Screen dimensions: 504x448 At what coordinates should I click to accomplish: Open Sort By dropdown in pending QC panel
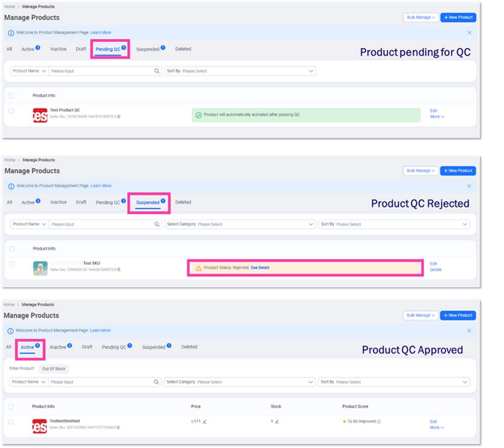tap(240, 71)
